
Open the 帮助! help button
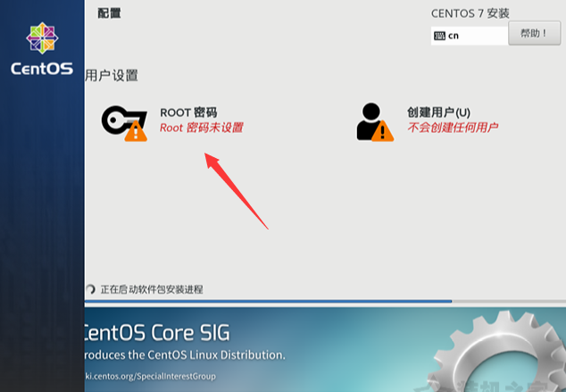534,33
